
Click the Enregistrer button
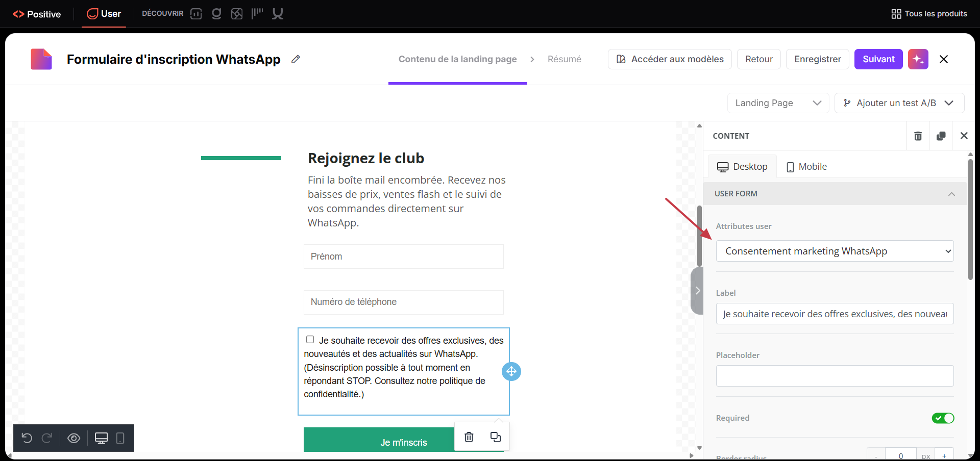[818, 59]
